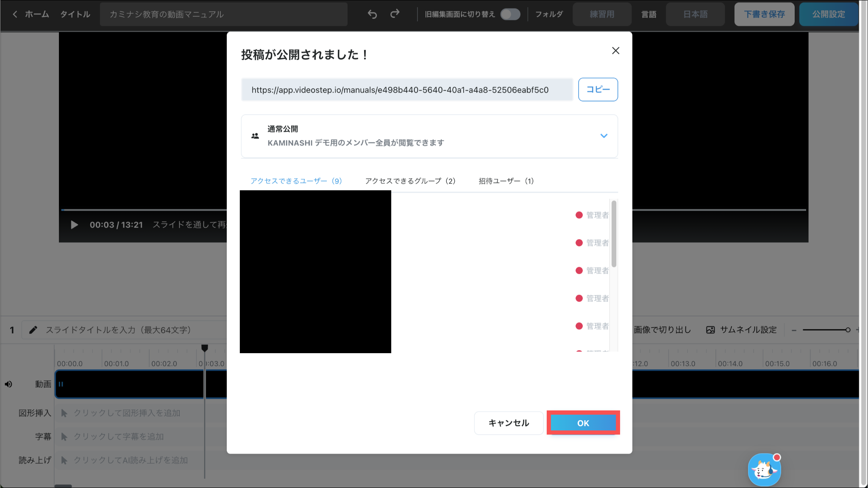
Task: Mute the 動画 track speaker icon
Action: coord(8,384)
